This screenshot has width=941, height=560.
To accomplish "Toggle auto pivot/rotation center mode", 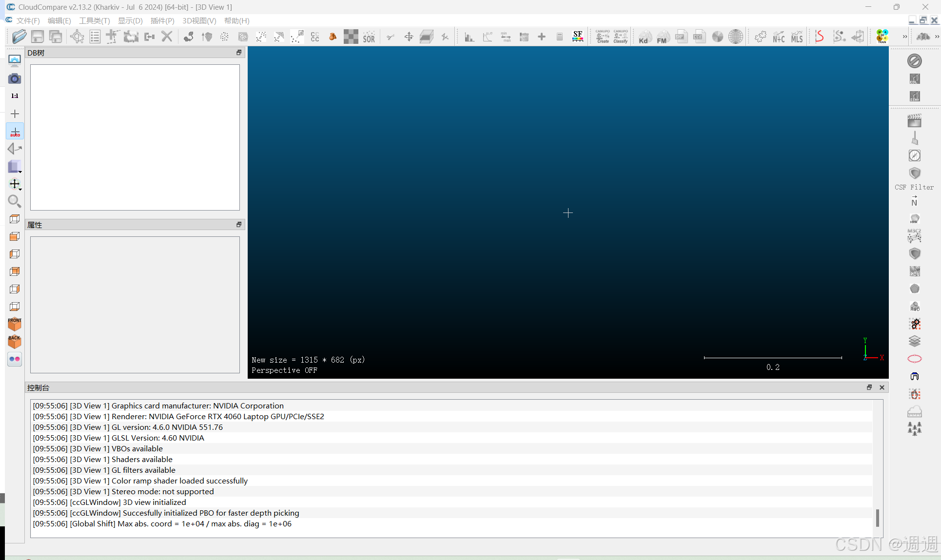I will point(15,132).
